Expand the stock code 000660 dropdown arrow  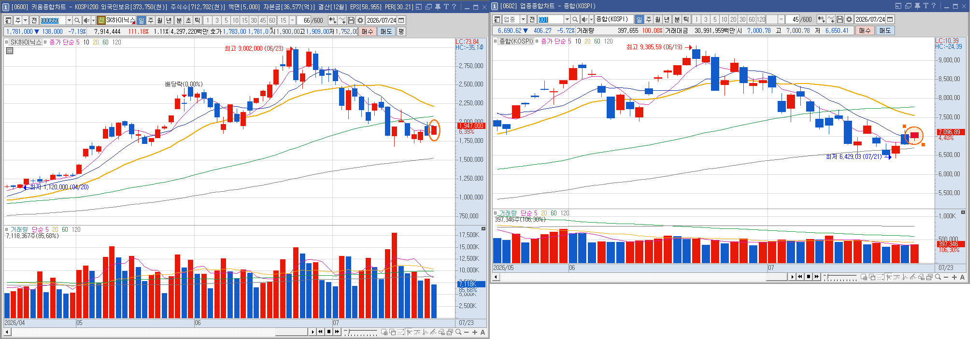(69, 20)
